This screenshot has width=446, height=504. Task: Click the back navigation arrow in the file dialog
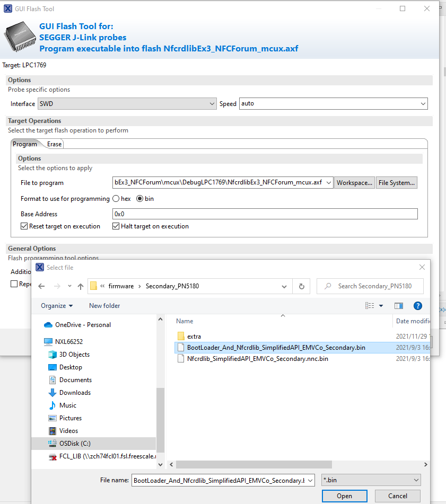41,286
